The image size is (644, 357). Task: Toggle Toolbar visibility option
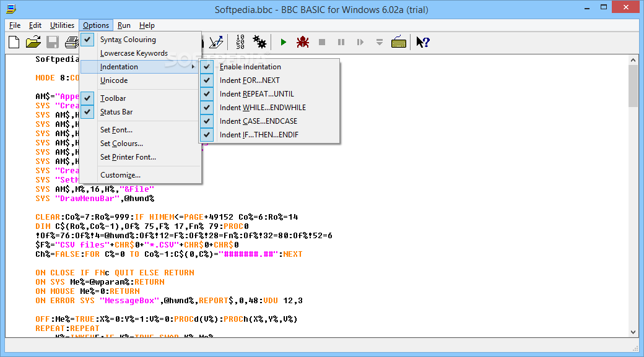140,98
